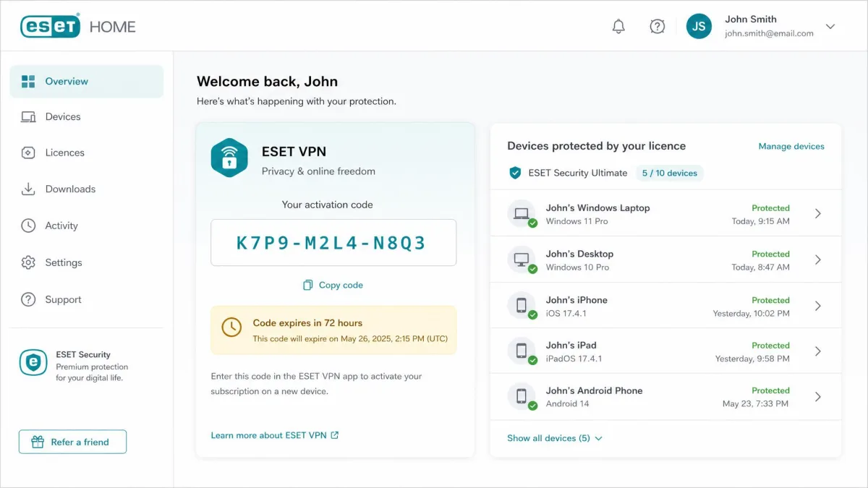This screenshot has width=868, height=488.
Task: Click the activation code field K7P9-M2L4-N8Q3
Action: (333, 243)
